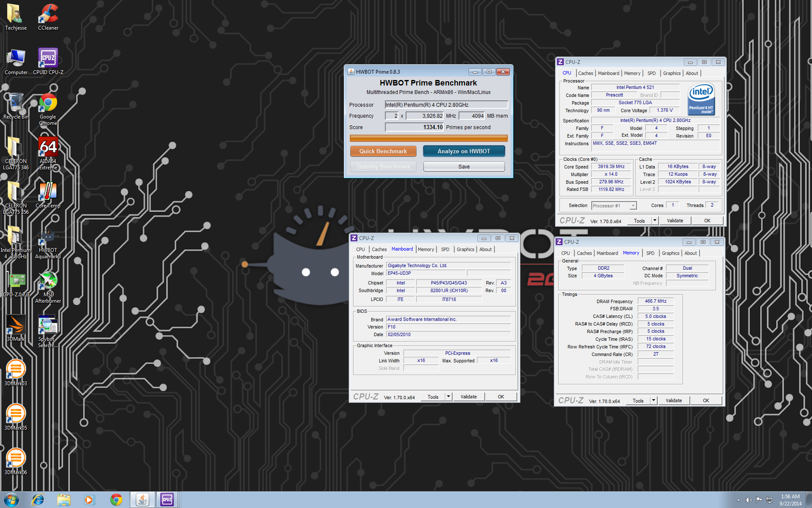Click DRAM Frequency value 466.7 MHz
The height and width of the screenshot is (508, 812).
pos(656,301)
